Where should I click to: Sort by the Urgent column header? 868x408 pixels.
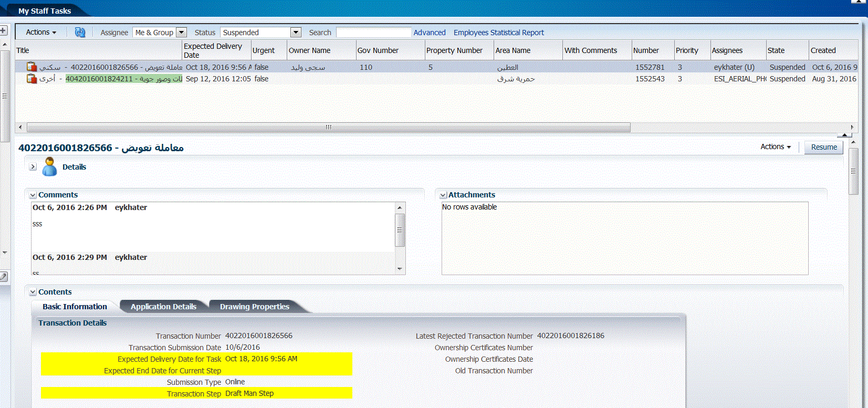(x=269, y=50)
